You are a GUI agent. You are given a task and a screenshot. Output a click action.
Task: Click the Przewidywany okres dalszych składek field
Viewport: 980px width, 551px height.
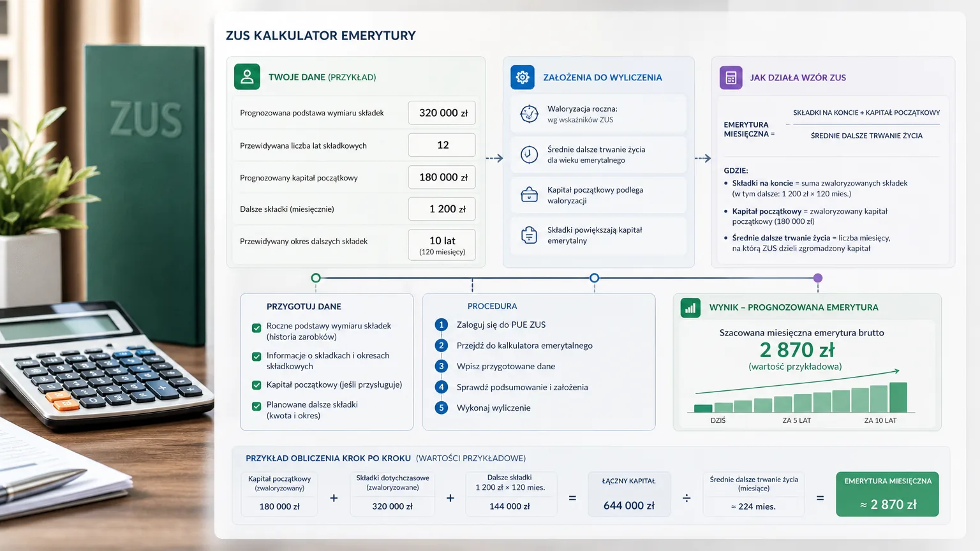(x=442, y=245)
